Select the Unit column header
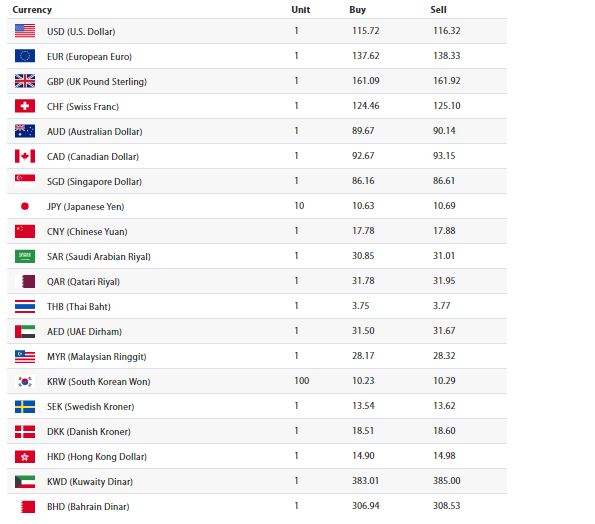Image resolution: width=595 pixels, height=524 pixels. pyautogui.click(x=301, y=10)
